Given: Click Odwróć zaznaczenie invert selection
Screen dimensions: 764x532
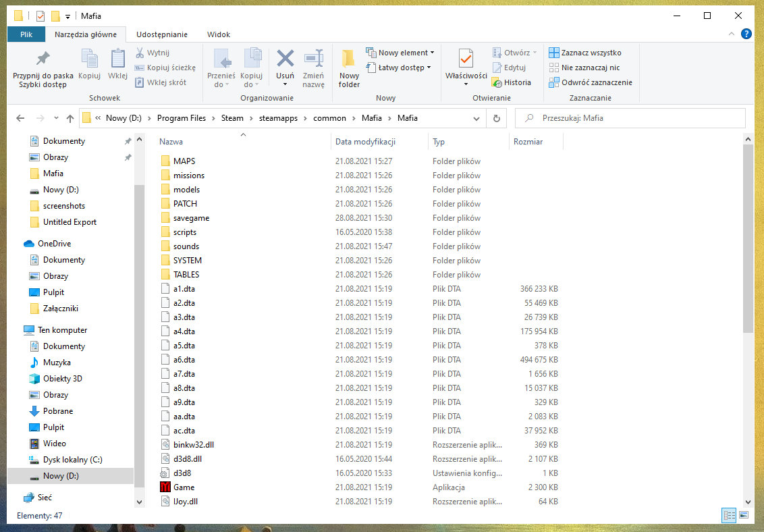Looking at the screenshot, I should [591, 82].
